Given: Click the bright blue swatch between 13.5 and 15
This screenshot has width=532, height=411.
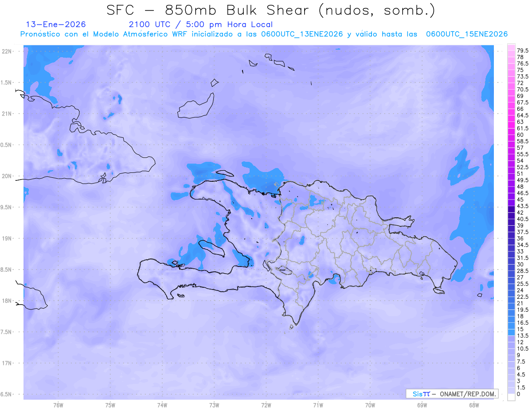Looking at the screenshot, I should [511, 333].
